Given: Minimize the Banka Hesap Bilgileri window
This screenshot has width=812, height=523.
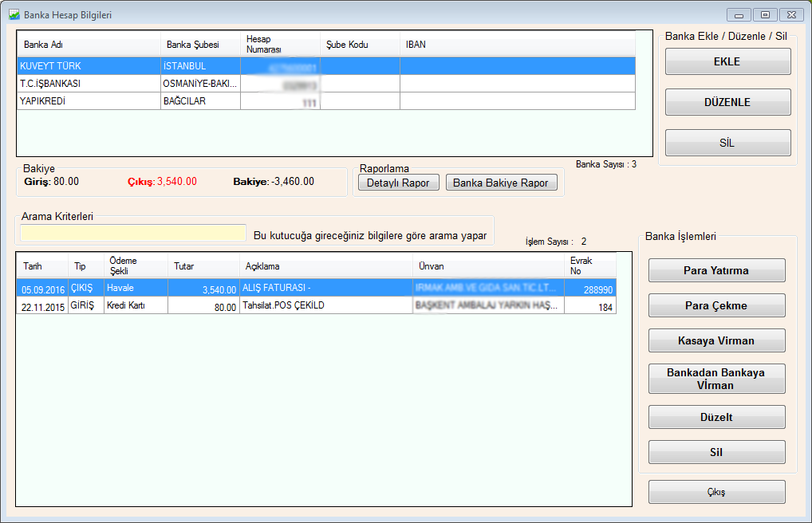Looking at the screenshot, I should pos(739,15).
